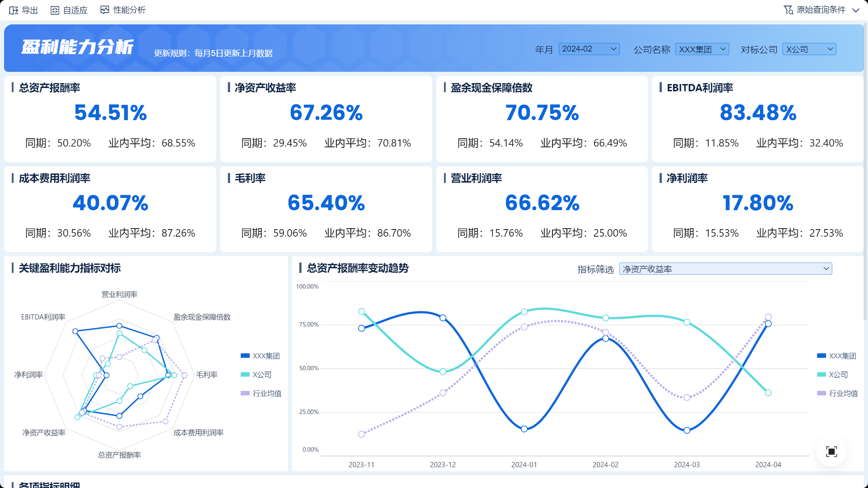Open the 年月 2024-02 dropdown

pos(589,49)
